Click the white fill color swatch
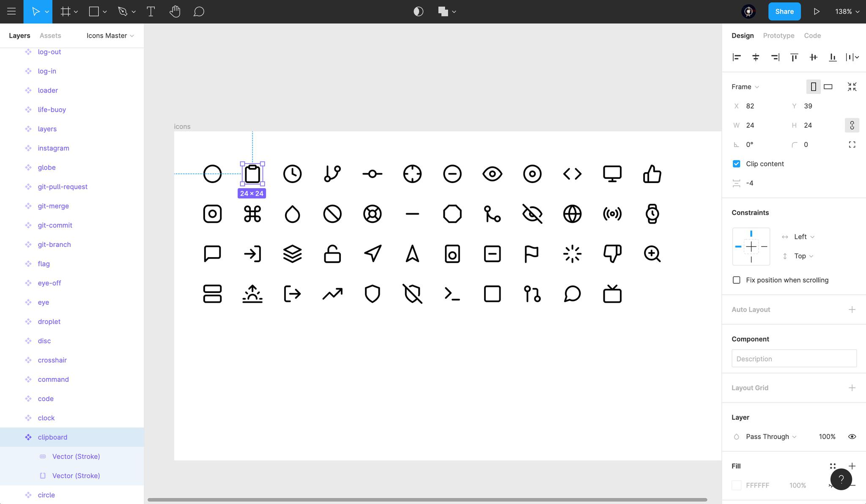The width and height of the screenshot is (866, 504). click(737, 485)
